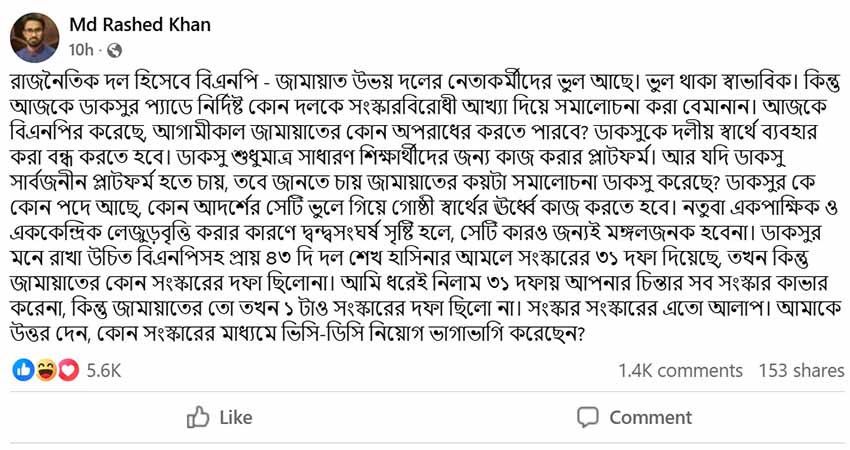
Task: View the 1.4K comments
Action: click(x=680, y=370)
